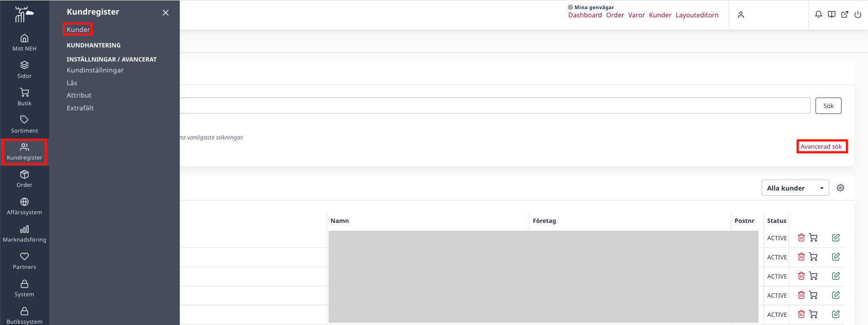Expand the Alla kunder dropdown
The height and width of the screenshot is (325, 868).
(x=795, y=188)
